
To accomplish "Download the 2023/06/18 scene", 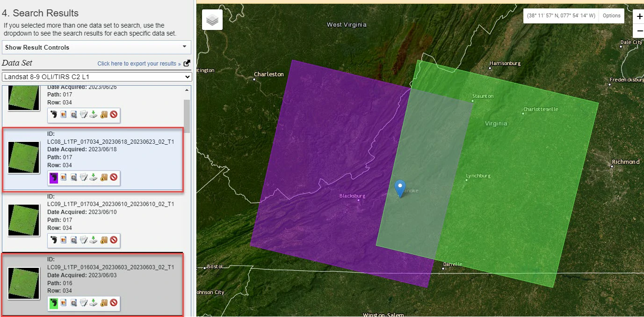I will coord(94,177).
